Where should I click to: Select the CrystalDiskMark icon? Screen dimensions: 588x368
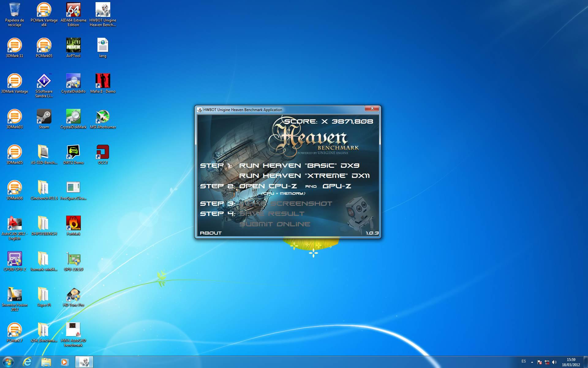click(73, 119)
